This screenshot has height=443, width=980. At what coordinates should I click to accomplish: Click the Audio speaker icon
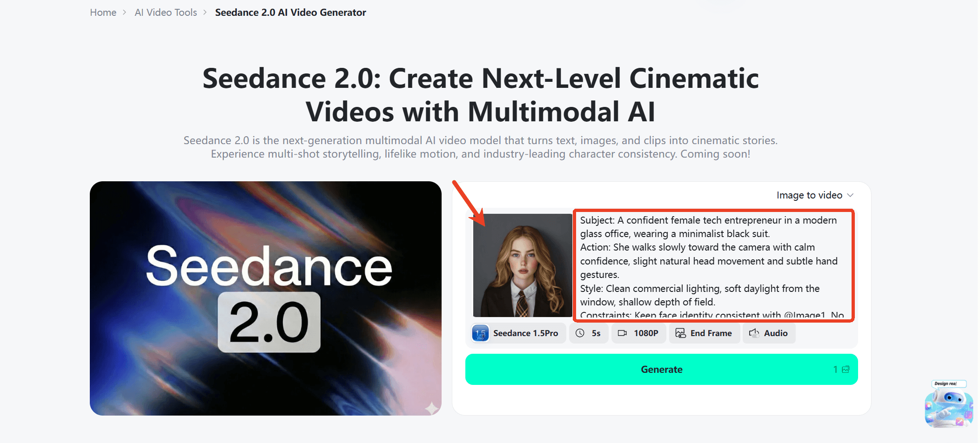pos(754,333)
